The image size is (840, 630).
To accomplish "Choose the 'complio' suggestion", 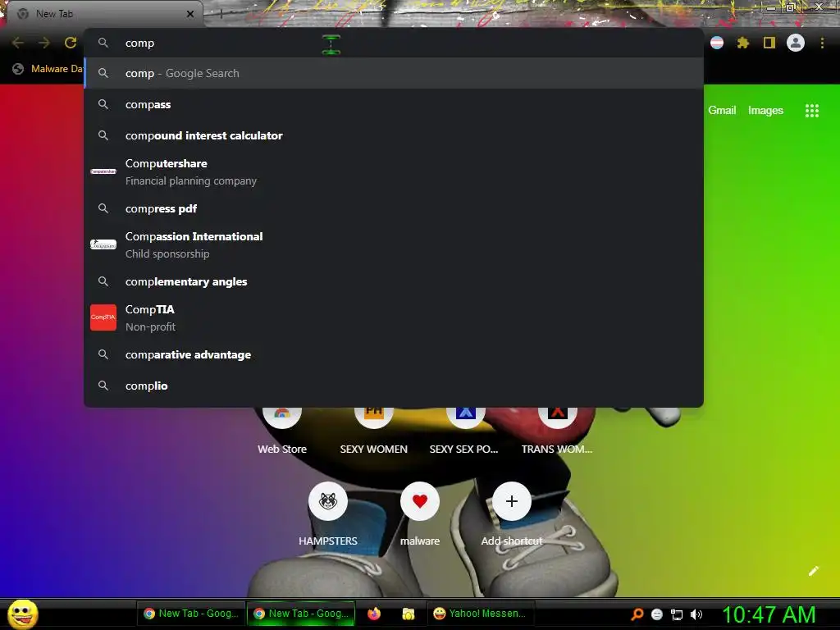I will pyautogui.click(x=394, y=386).
